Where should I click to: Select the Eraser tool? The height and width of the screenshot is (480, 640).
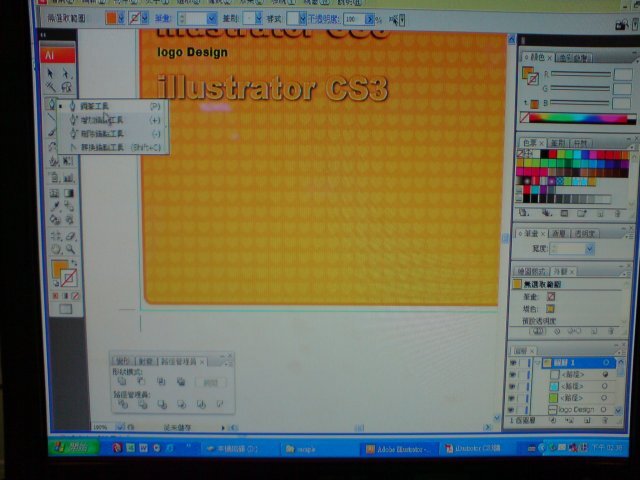[x=71, y=236]
